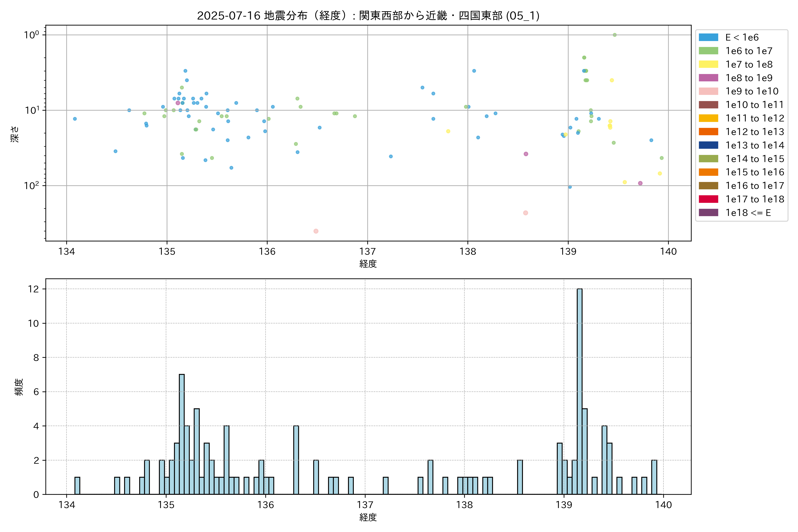Screen dimensions: 798x532
Task: Click the 1e11 to 1e12 legend label
Action: pos(755,118)
